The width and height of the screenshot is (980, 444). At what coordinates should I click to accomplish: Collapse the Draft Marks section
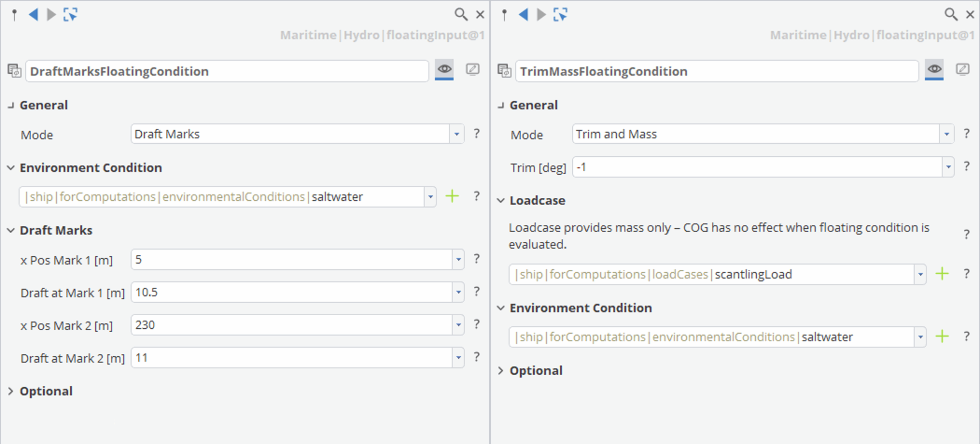click(x=11, y=231)
